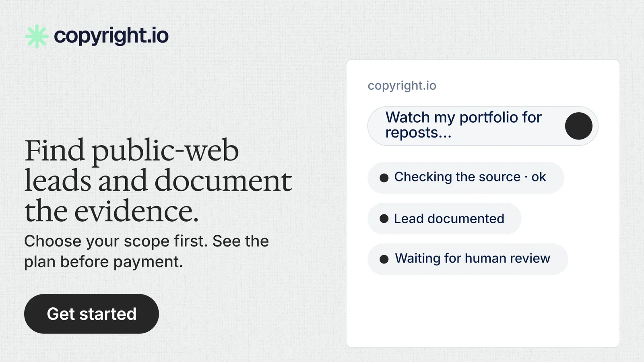Click the Get started button

(91, 314)
